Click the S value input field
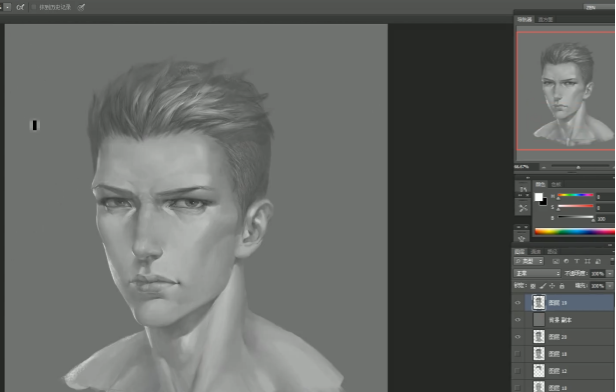 coord(605,207)
